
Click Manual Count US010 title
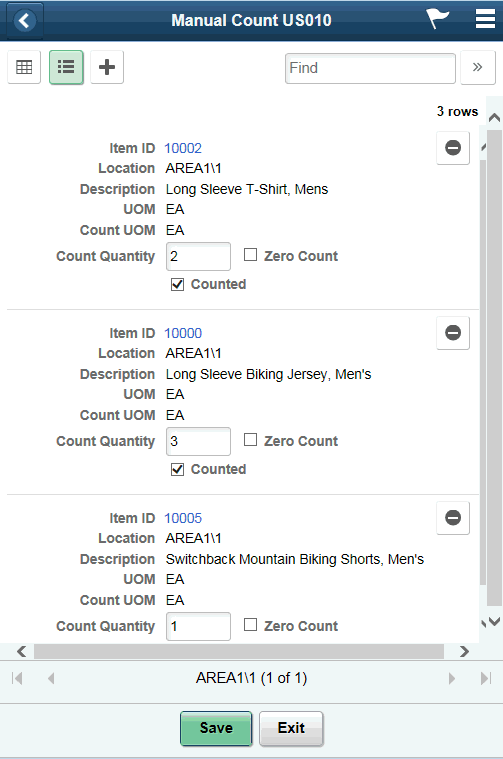tap(251, 20)
